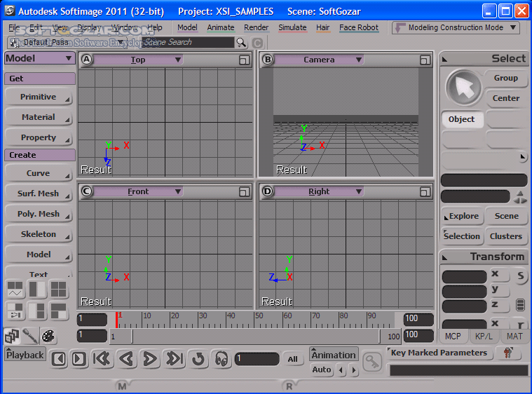The image size is (532, 394).
Task: Open the Front viewport view dropdown
Action: 138,191
